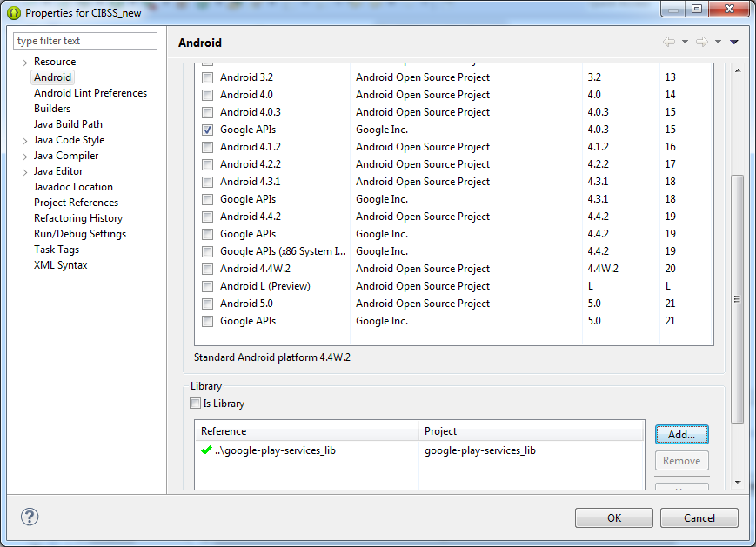Click the Reference column header

pos(306,430)
